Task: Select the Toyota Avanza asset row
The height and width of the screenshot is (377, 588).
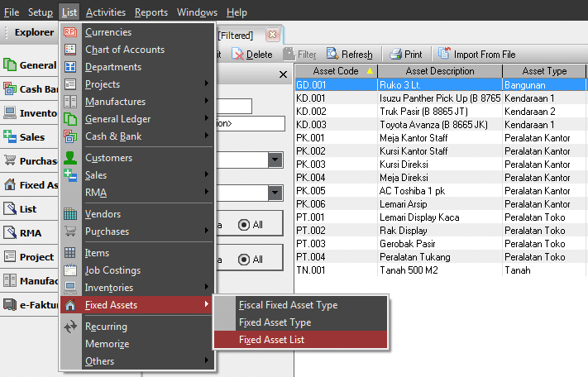Action: [x=439, y=124]
